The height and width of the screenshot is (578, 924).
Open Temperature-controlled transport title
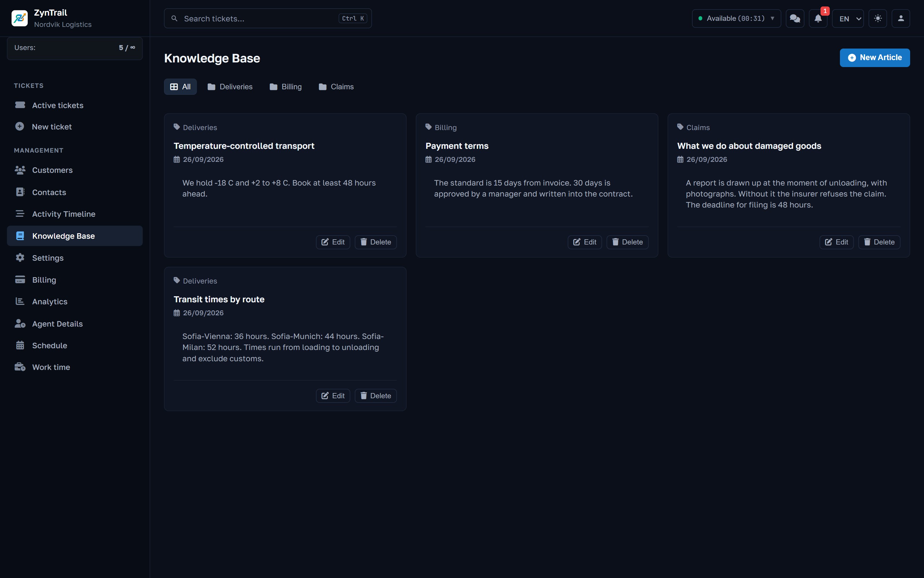[x=244, y=146]
